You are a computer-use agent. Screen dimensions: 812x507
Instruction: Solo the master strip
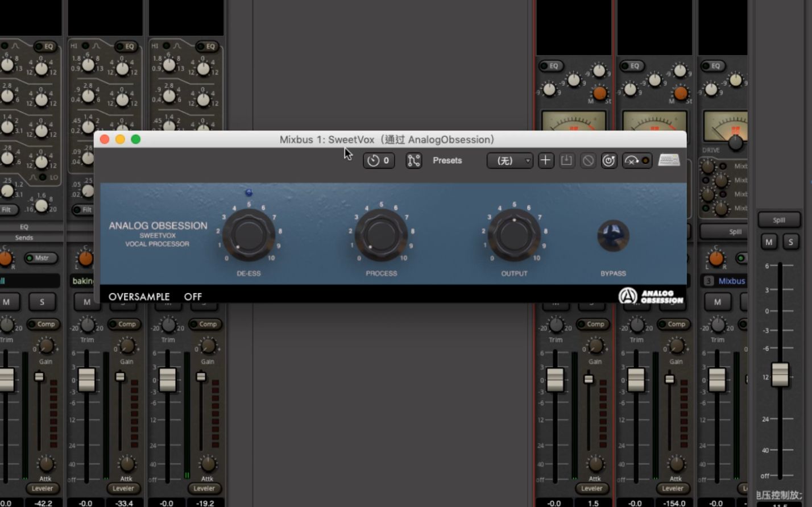(x=790, y=242)
